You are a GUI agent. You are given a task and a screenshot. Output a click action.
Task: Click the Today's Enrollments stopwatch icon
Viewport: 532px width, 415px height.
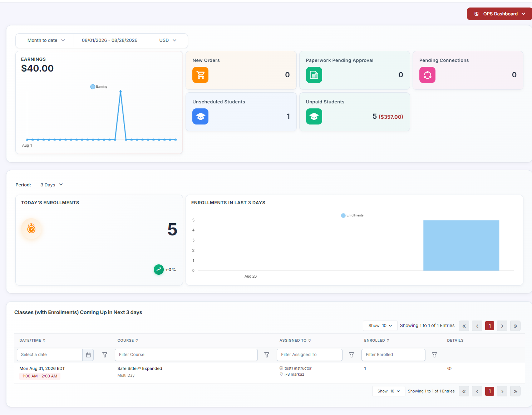(x=31, y=229)
